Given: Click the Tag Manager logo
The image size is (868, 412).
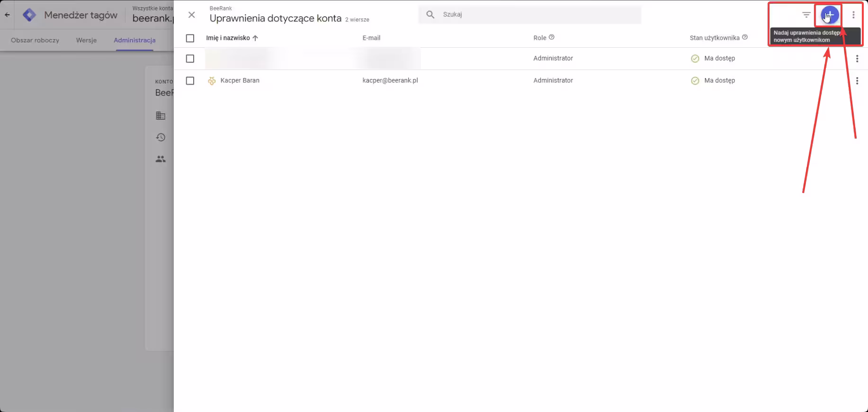Looking at the screenshot, I should 29,15.
